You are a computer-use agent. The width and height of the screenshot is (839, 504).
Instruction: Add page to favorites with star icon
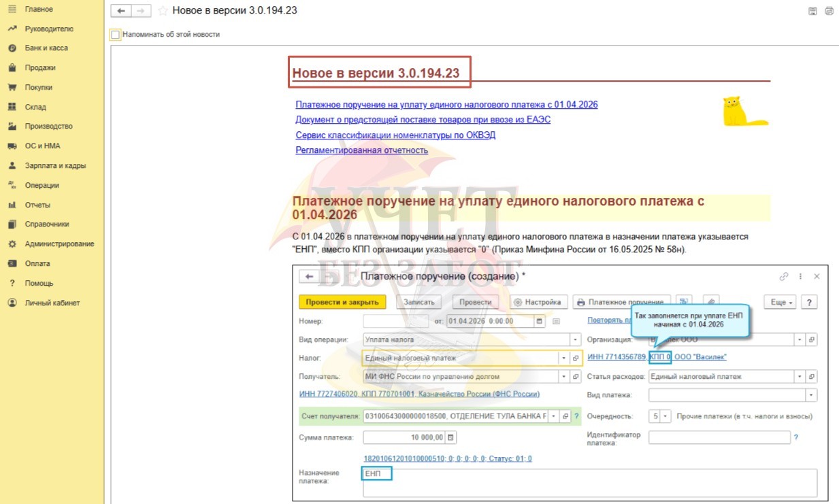163,11
